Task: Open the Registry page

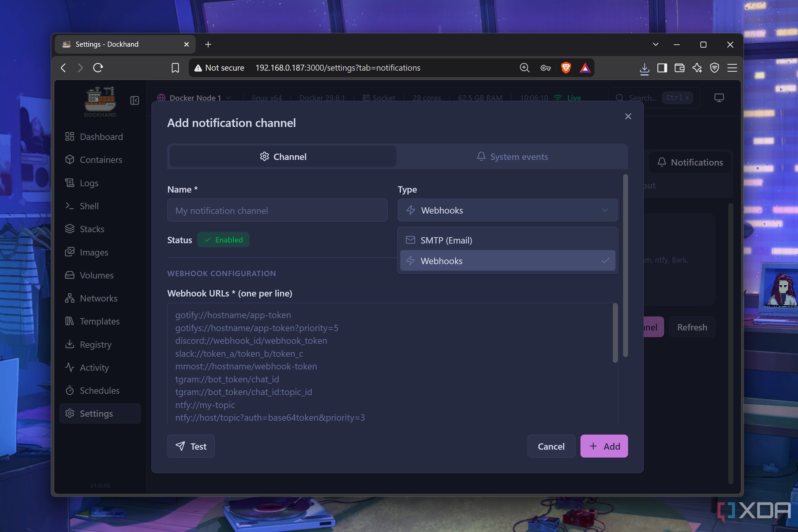Action: click(100, 344)
